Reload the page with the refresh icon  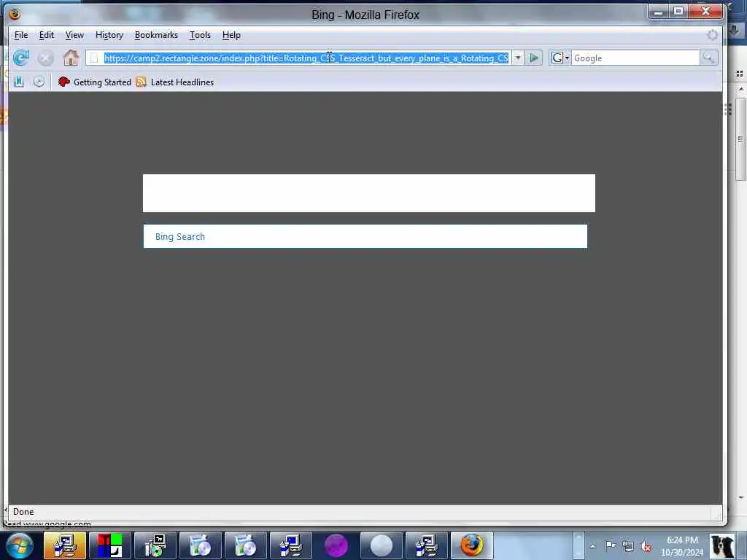click(20, 58)
